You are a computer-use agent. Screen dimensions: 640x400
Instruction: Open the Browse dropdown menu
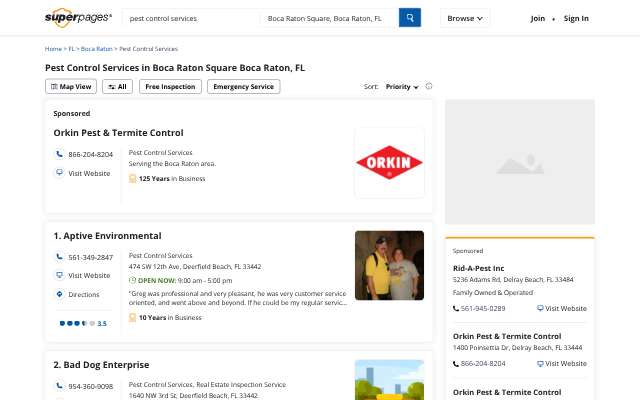[x=465, y=18]
